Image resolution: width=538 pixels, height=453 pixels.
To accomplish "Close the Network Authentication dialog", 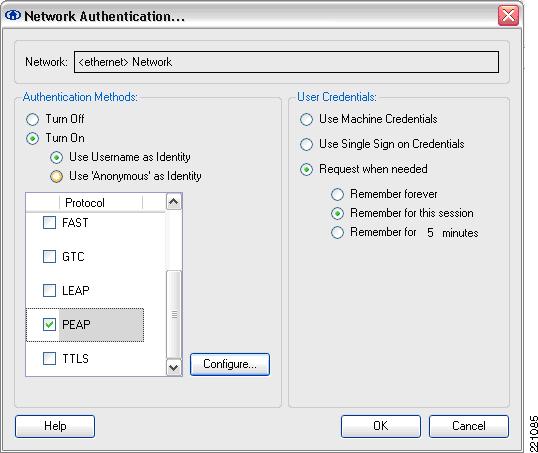I will pyautogui.click(x=508, y=15).
